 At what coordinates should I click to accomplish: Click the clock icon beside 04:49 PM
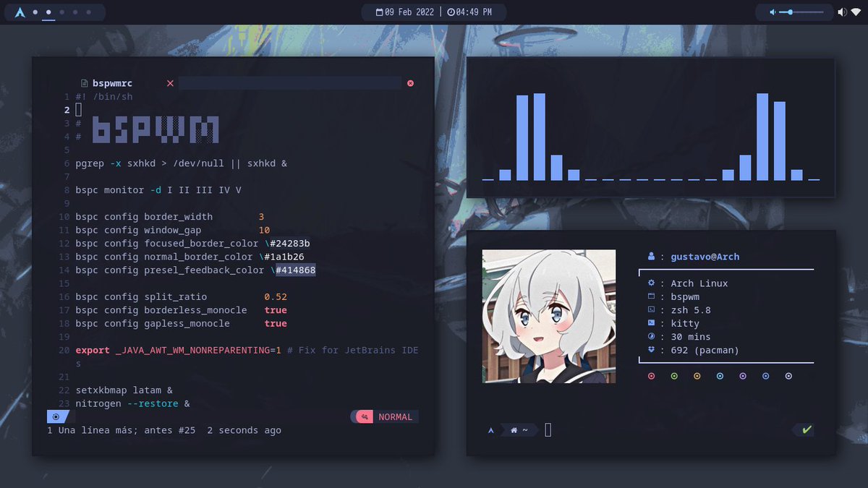click(x=451, y=12)
